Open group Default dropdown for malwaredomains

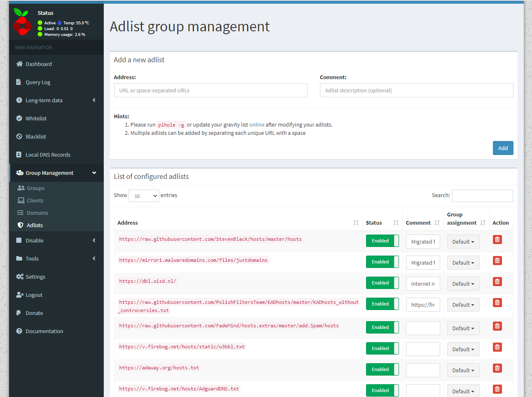click(463, 263)
